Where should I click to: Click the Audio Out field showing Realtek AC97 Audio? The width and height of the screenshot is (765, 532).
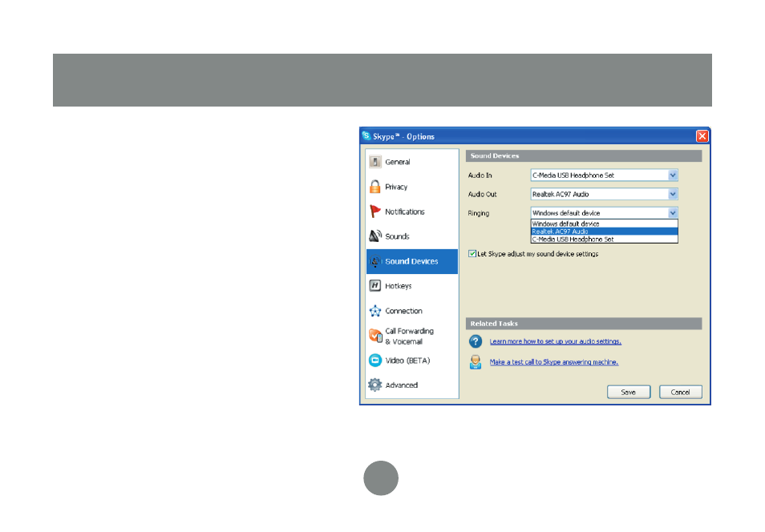604,194
